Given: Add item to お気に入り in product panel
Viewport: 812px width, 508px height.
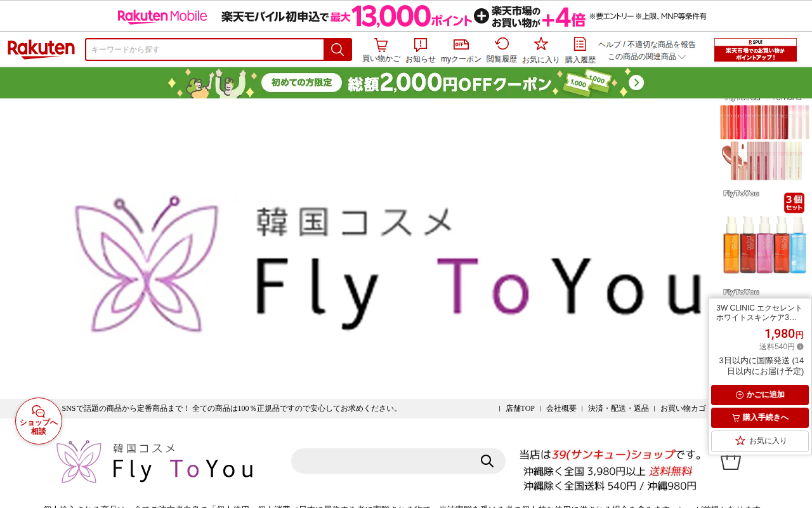Looking at the screenshot, I should point(760,441).
